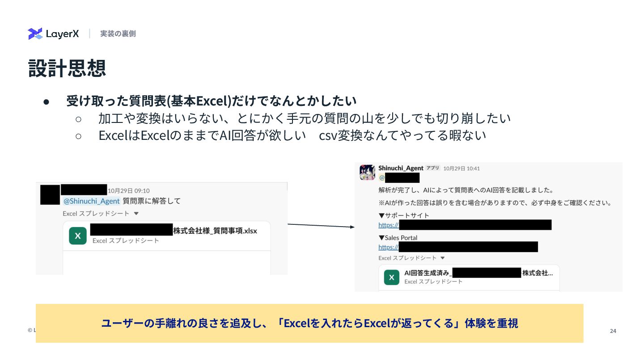Click the blacked-out user avatar on the left message
The image size is (644, 362).
coord(50,194)
